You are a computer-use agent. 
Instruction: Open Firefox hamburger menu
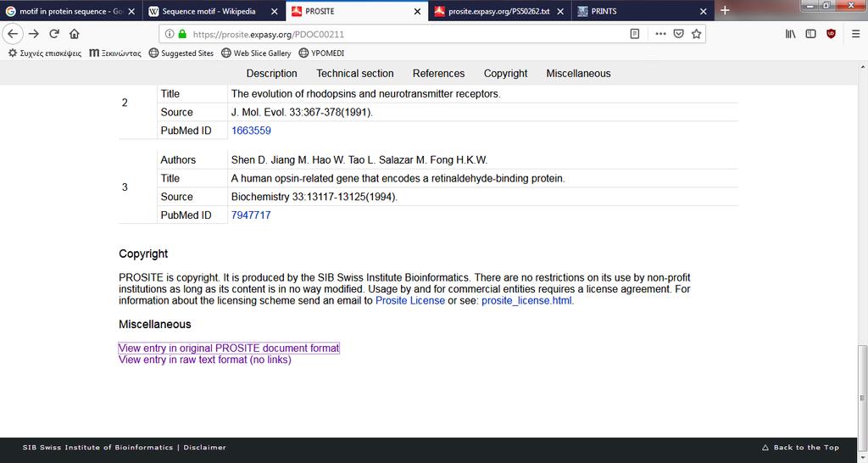855,34
